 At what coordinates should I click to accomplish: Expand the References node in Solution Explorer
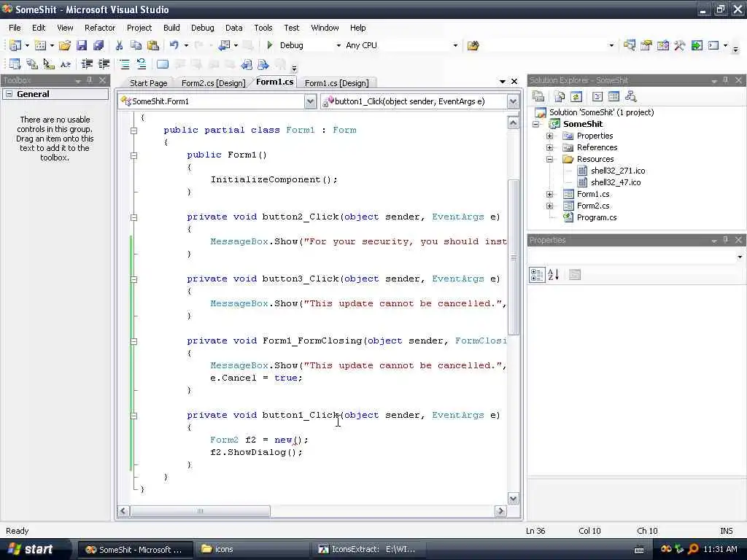tap(550, 147)
